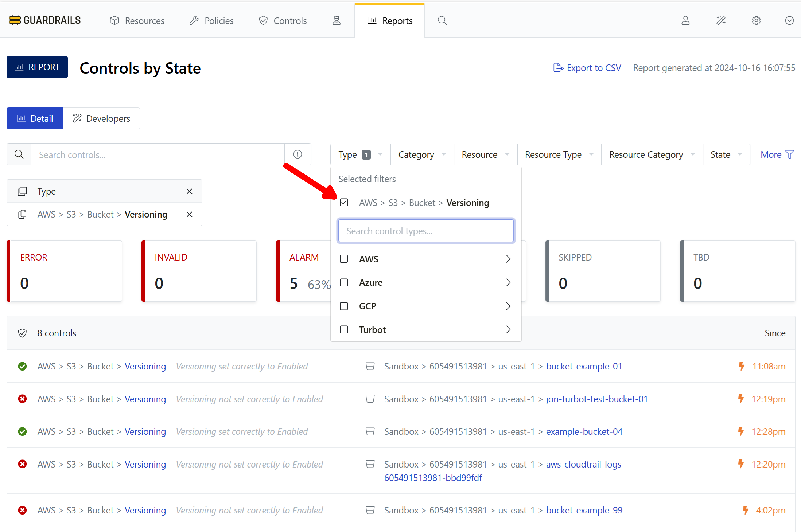Open the bucket-example-01 resource link
This screenshot has height=532, width=801.
tap(584, 366)
